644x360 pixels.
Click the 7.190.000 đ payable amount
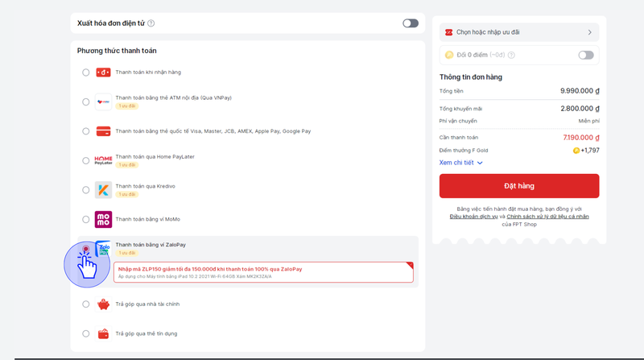point(581,138)
